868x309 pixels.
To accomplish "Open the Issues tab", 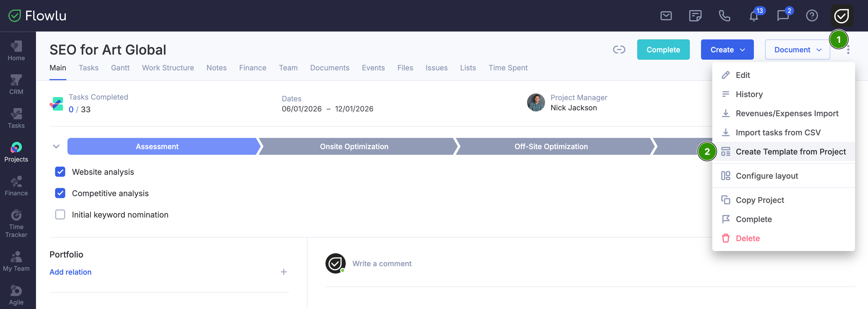I will tap(436, 68).
